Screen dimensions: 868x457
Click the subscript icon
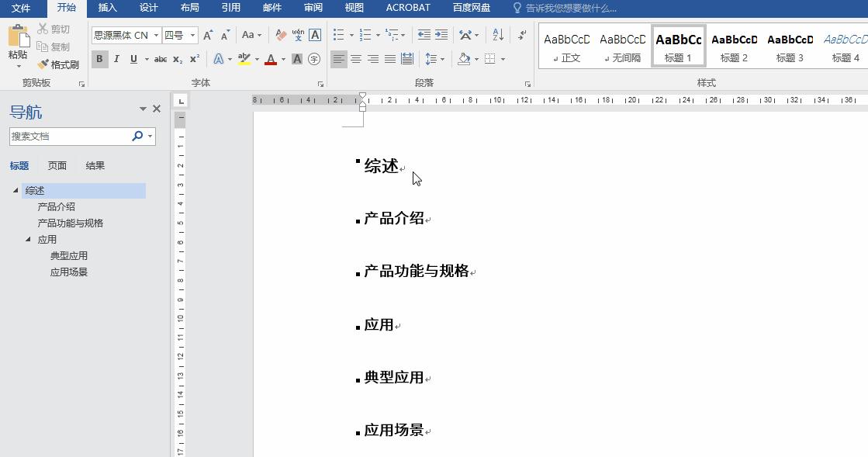click(177, 59)
